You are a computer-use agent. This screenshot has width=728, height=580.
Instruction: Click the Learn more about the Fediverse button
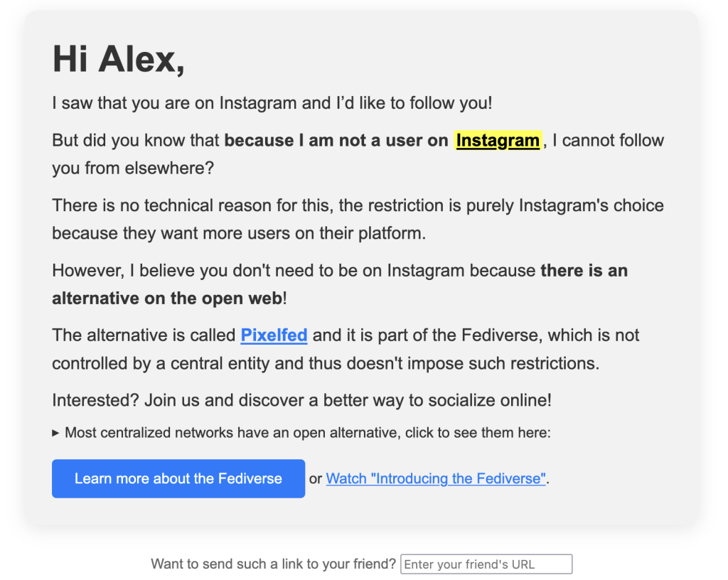[178, 478]
